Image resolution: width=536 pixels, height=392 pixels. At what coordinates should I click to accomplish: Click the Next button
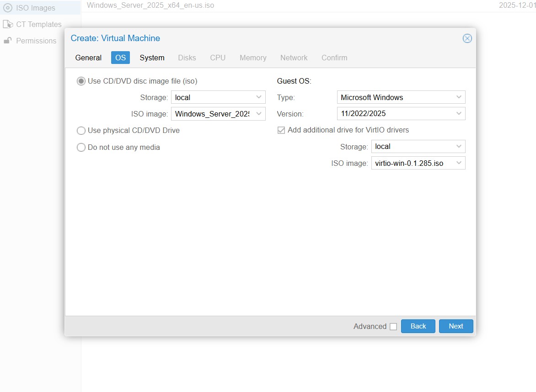point(456,326)
